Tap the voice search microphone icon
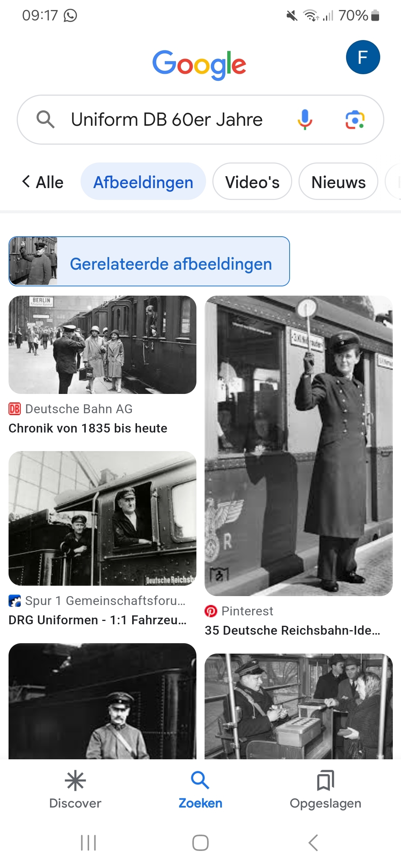401x868 pixels. click(x=305, y=119)
